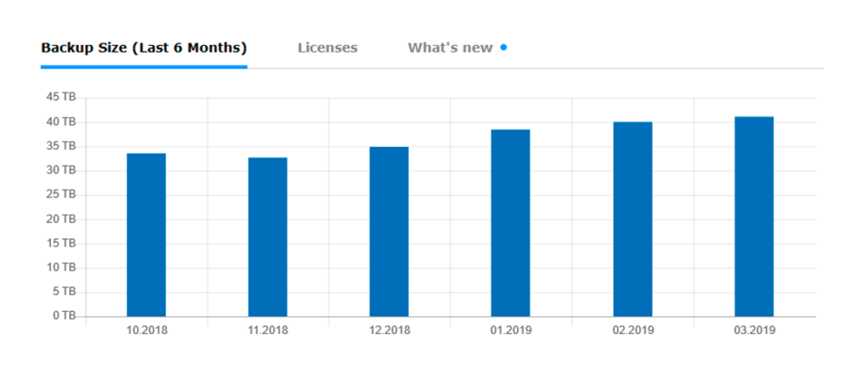
Task: Click the 01.2019 axis label
Action: pyautogui.click(x=511, y=331)
